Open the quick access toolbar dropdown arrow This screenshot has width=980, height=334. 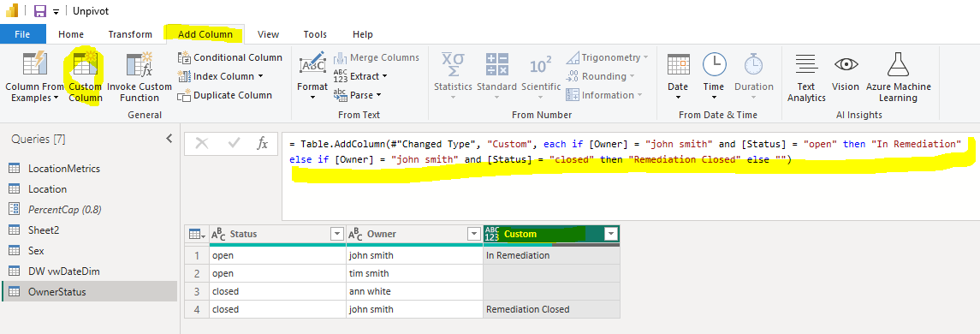[x=56, y=12]
